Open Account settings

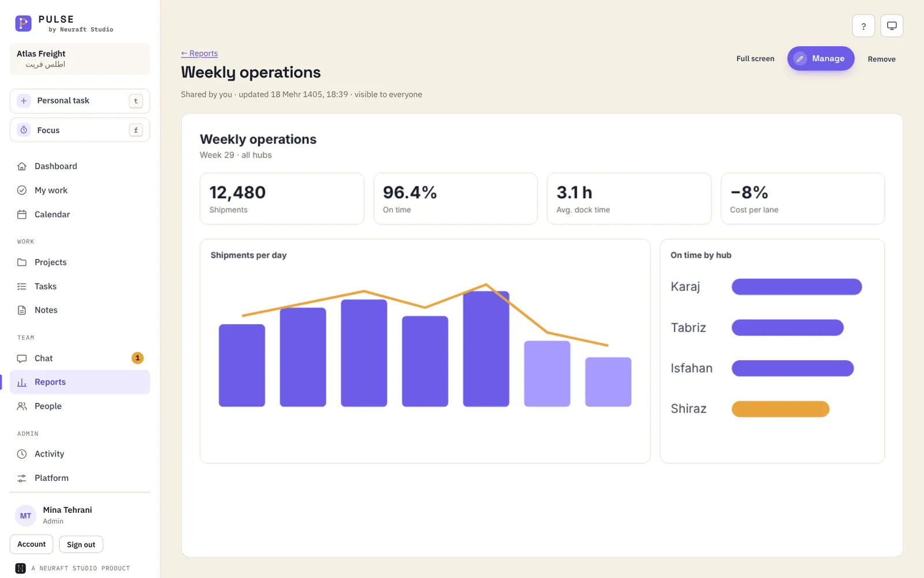coord(31,544)
